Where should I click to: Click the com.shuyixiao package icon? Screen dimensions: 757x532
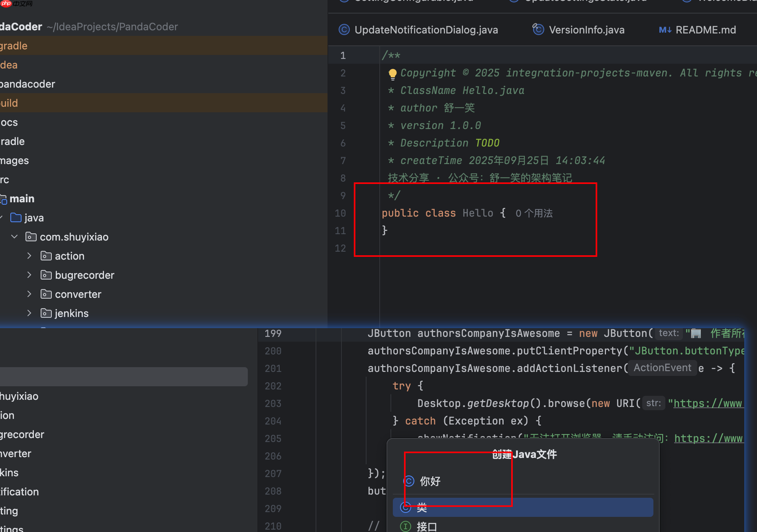click(31, 237)
